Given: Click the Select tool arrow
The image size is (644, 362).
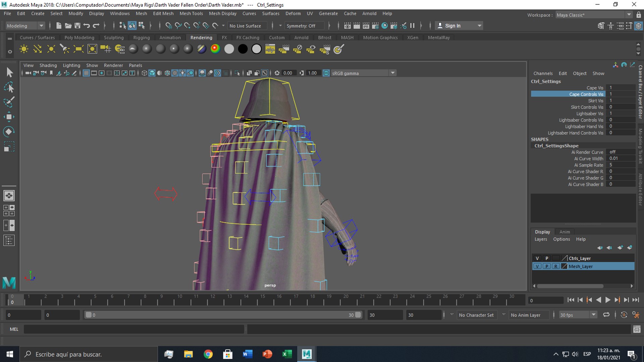Looking at the screenshot, I should coord(9,72).
